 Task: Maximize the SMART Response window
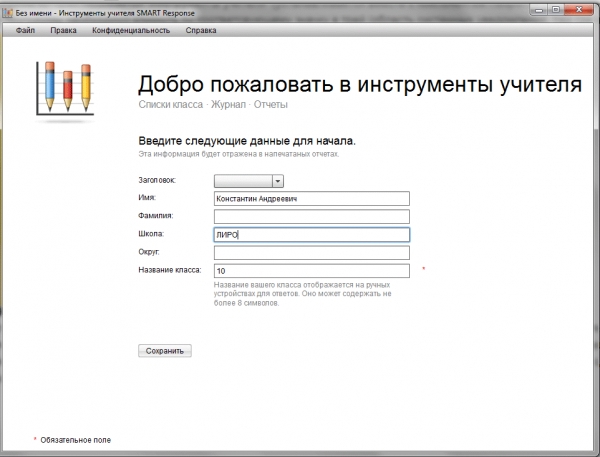[x=556, y=10]
